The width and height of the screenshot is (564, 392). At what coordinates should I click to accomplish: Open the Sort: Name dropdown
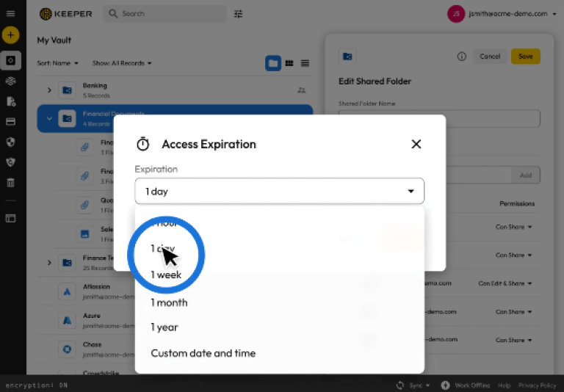click(x=57, y=64)
